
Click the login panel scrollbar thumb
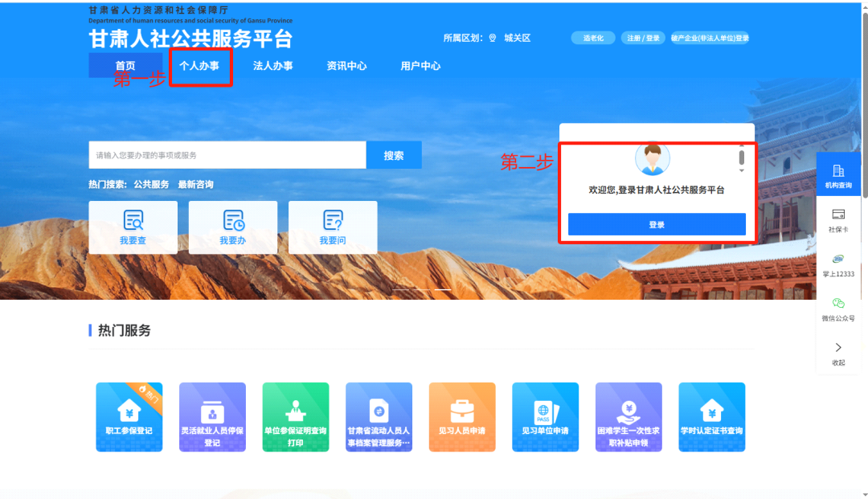pos(741,157)
